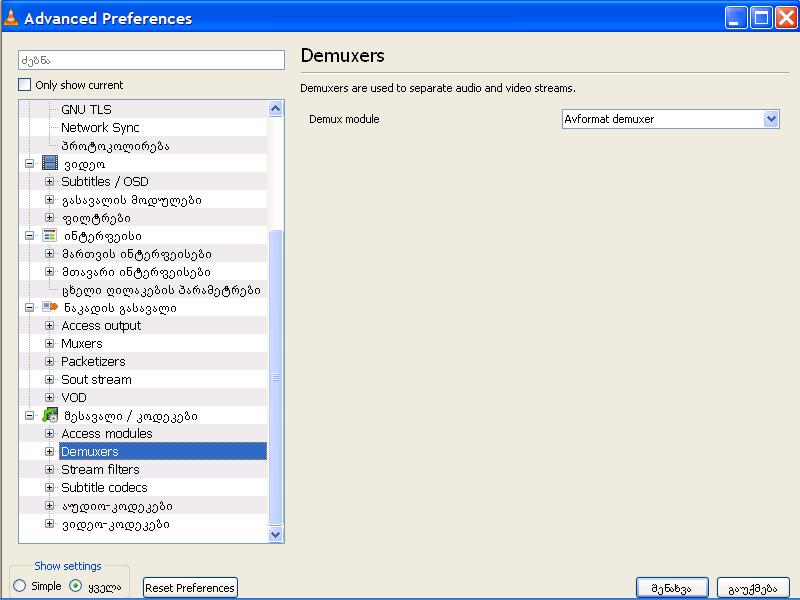This screenshot has height=600, width=800.
Task: Select the VOD tree item
Action: pos(74,397)
